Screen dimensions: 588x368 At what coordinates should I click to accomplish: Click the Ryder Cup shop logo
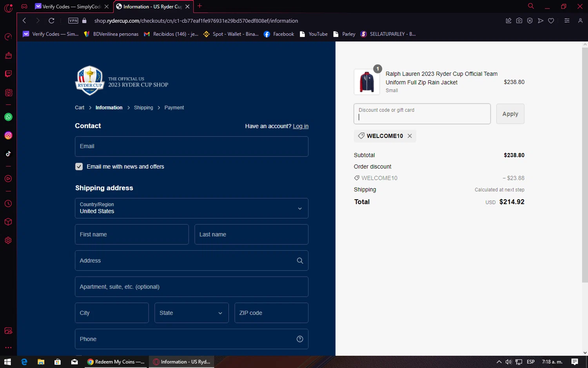coord(122,81)
